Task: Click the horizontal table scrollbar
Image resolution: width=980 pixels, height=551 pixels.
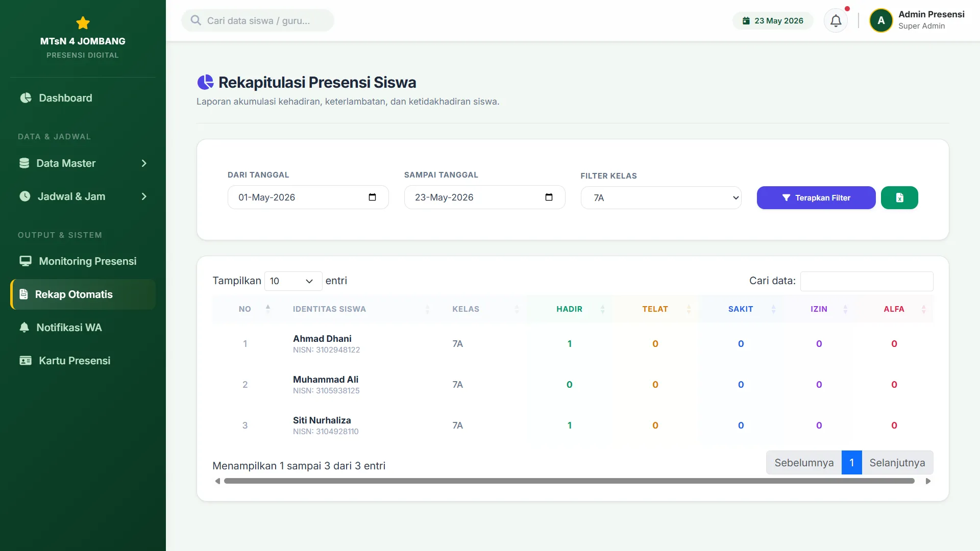Action: pos(569,481)
